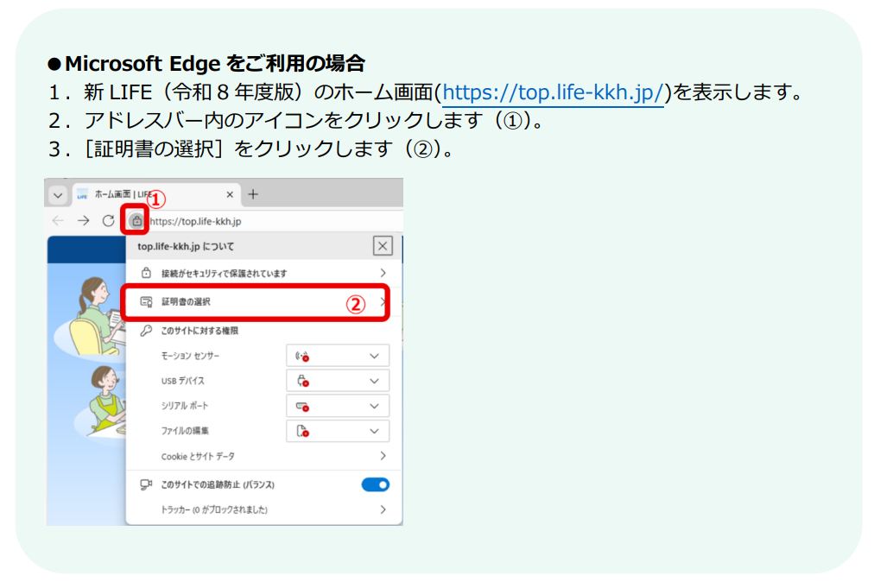Toggle このサイトでの追跡防止 switch off
Viewport: 874px width, 588px height.
click(375, 485)
